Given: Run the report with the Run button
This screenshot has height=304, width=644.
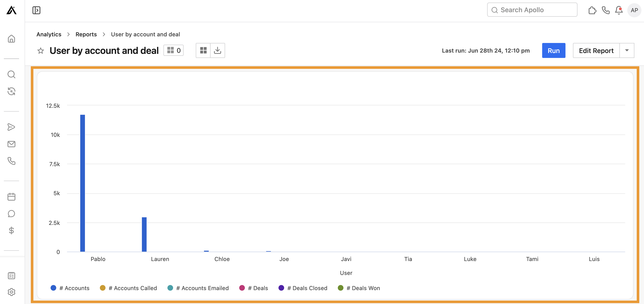Looking at the screenshot, I should tap(553, 50).
